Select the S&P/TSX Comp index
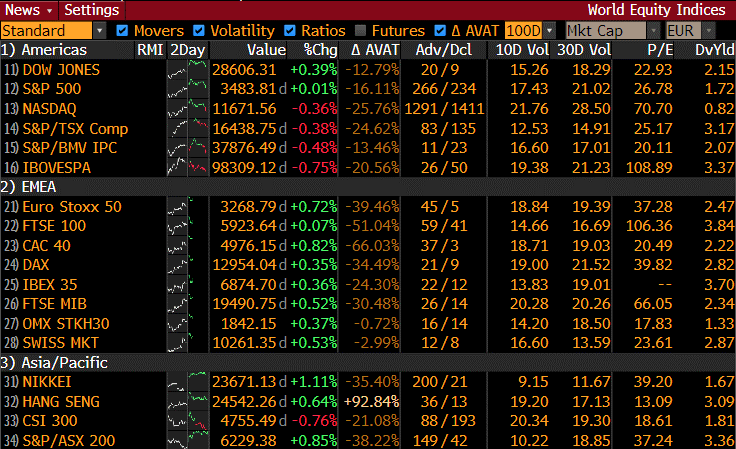 click(75, 128)
